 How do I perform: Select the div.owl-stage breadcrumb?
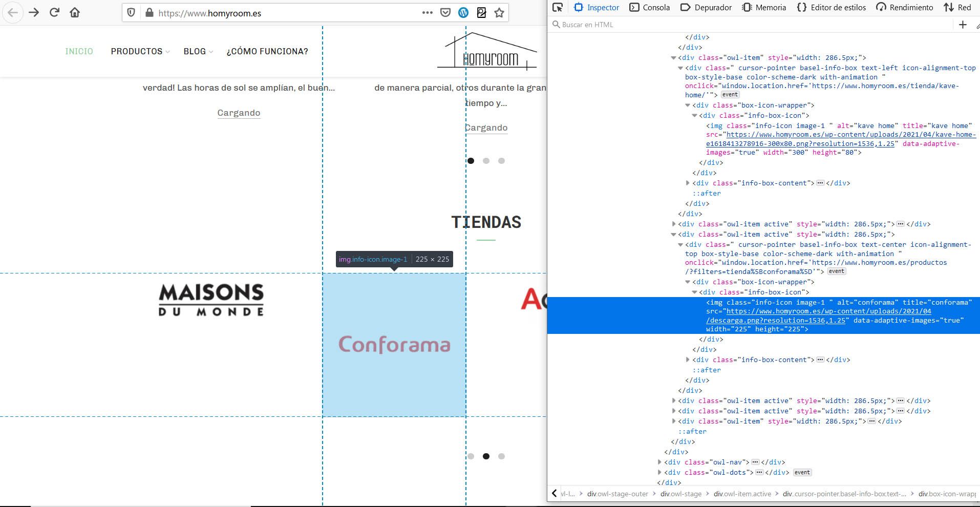(x=681, y=494)
